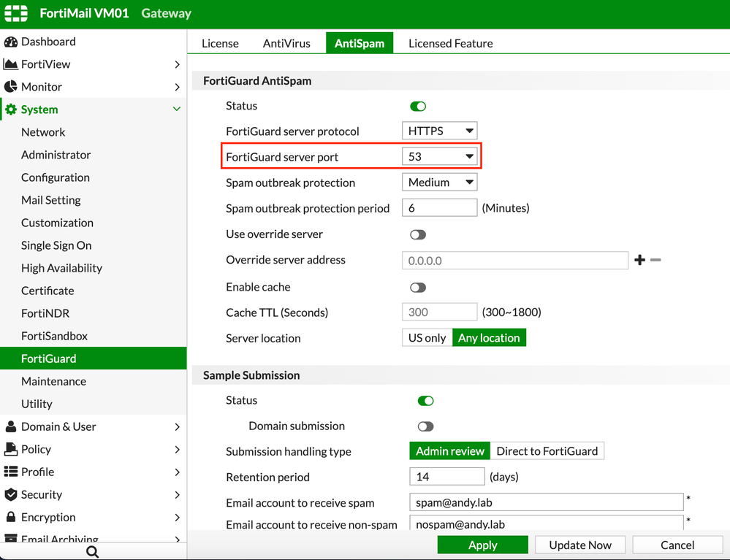Click the Override server address field
Image resolution: width=730 pixels, height=560 pixels.
(x=515, y=261)
